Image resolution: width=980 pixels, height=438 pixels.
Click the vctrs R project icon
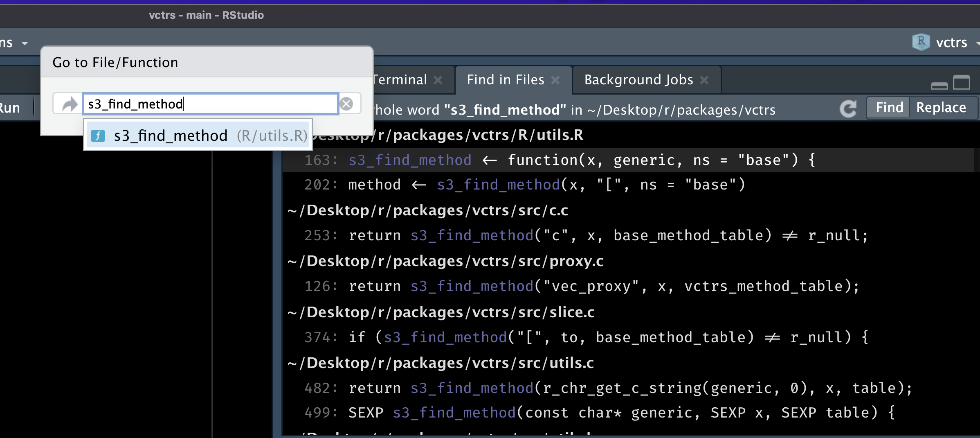tap(921, 42)
